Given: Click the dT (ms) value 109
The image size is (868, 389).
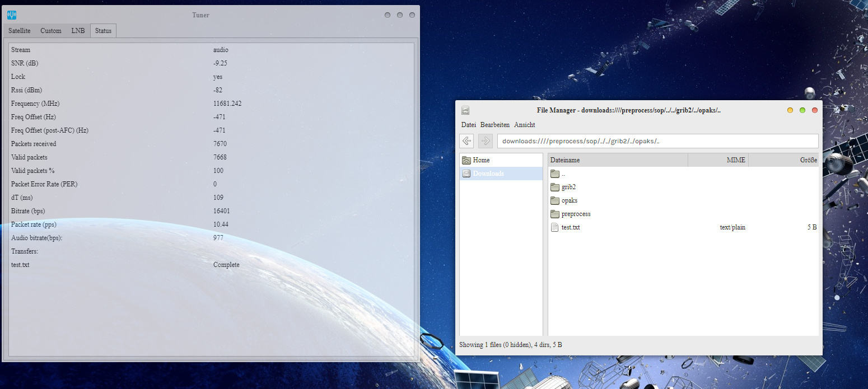Looking at the screenshot, I should click(218, 198).
